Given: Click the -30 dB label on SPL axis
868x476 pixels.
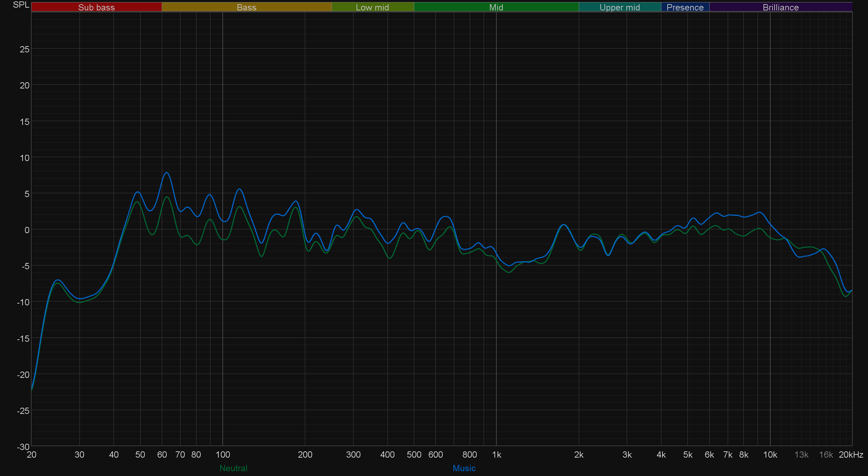Looking at the screenshot, I should (x=23, y=447).
